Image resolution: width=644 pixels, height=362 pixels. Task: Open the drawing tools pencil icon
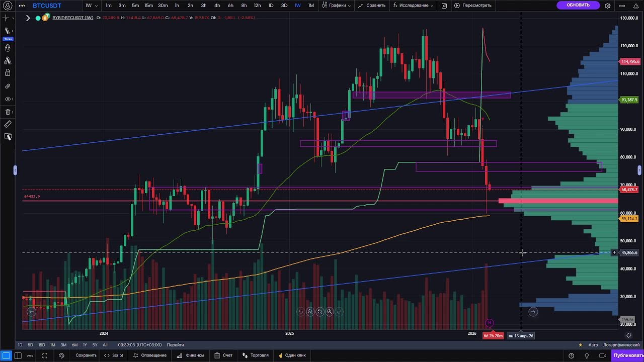point(7,31)
